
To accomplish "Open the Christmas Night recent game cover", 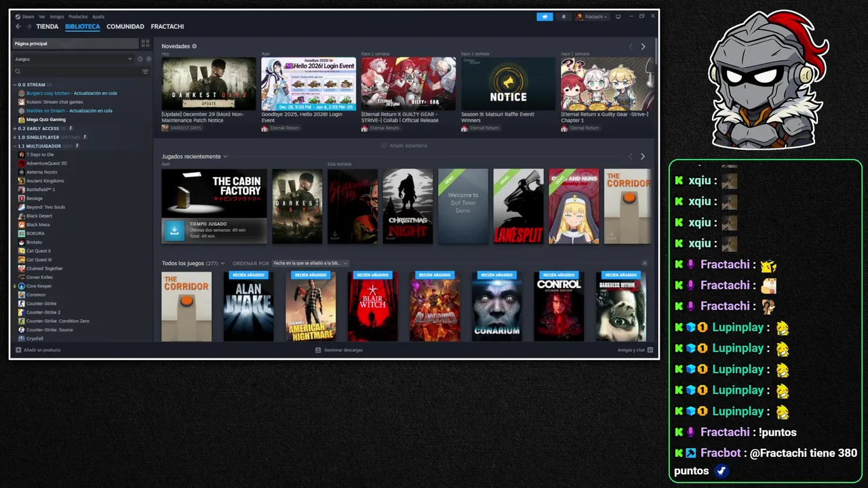I will (408, 206).
